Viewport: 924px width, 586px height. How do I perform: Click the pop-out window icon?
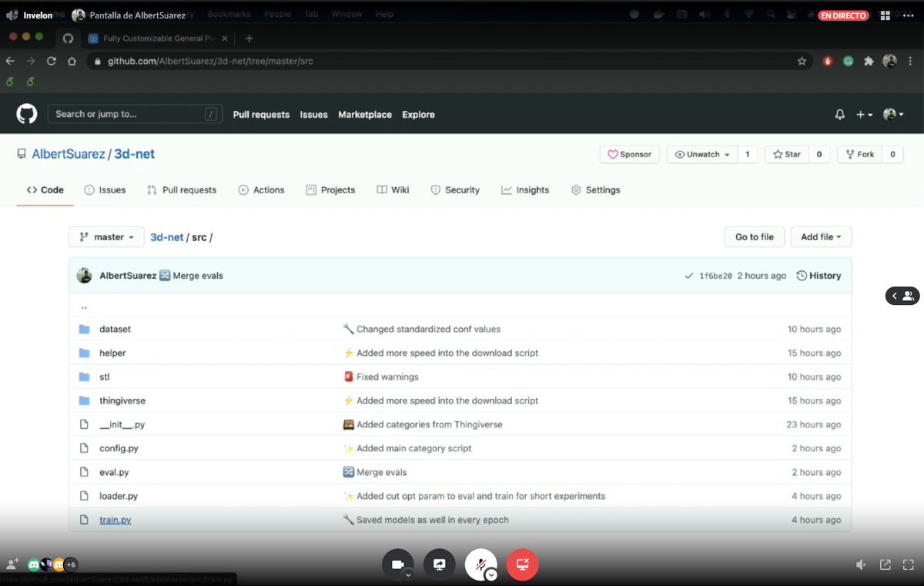(885, 564)
